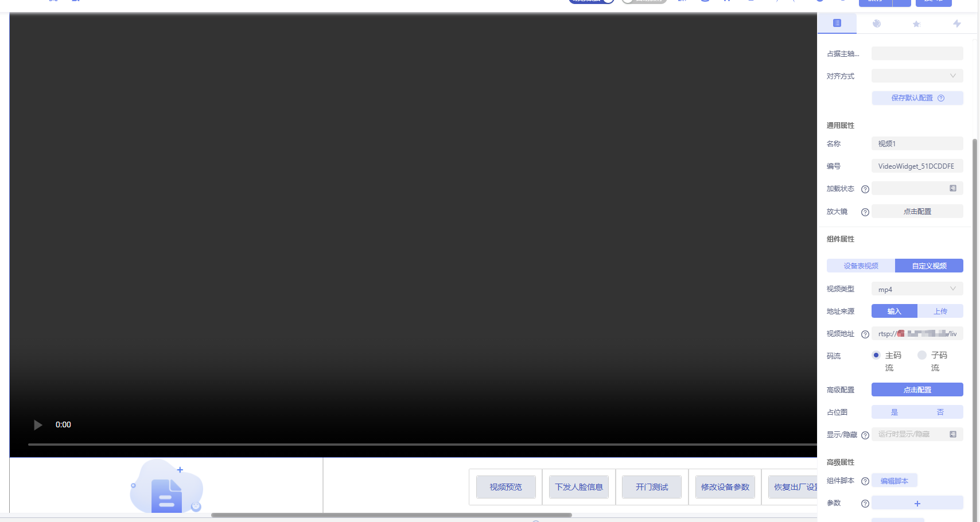
Task: Click help icon next to 参数
Action: click(x=865, y=504)
